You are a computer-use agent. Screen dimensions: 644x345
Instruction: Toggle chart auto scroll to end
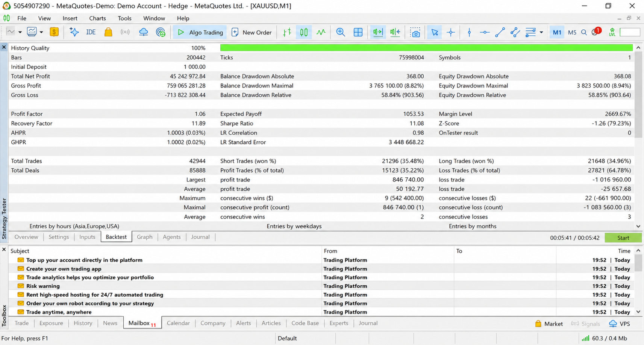click(x=377, y=32)
